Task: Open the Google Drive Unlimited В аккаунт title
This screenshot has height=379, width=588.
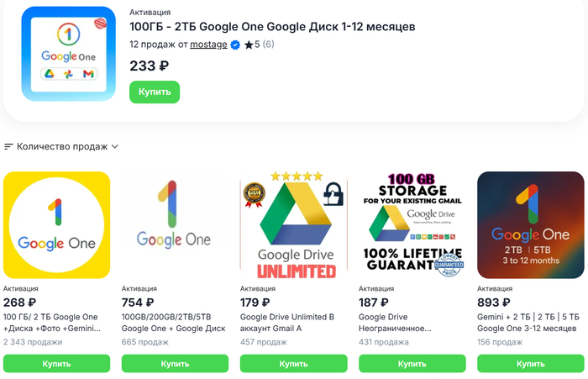Action: coord(287,323)
